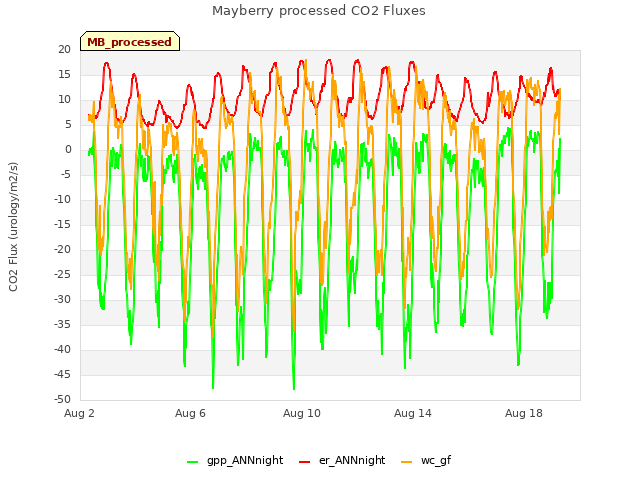Click the CO2 Flux y-axis title
The image size is (640, 480).
[x=13, y=227]
